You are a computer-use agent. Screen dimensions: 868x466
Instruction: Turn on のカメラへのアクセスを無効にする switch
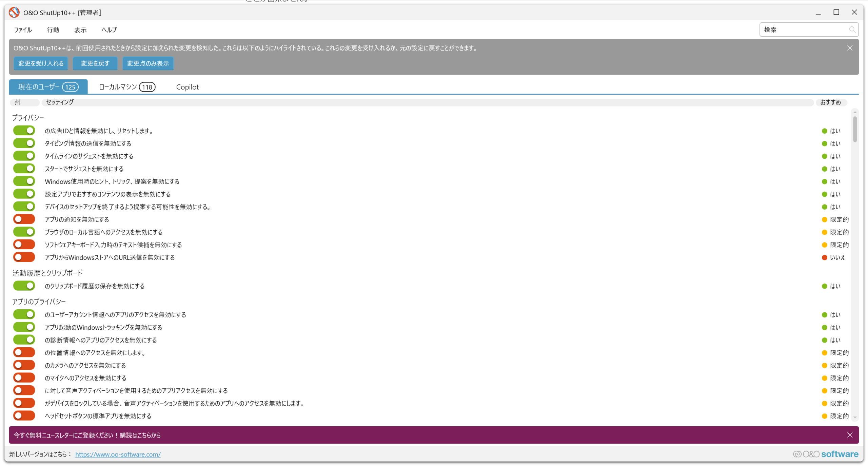click(24, 365)
